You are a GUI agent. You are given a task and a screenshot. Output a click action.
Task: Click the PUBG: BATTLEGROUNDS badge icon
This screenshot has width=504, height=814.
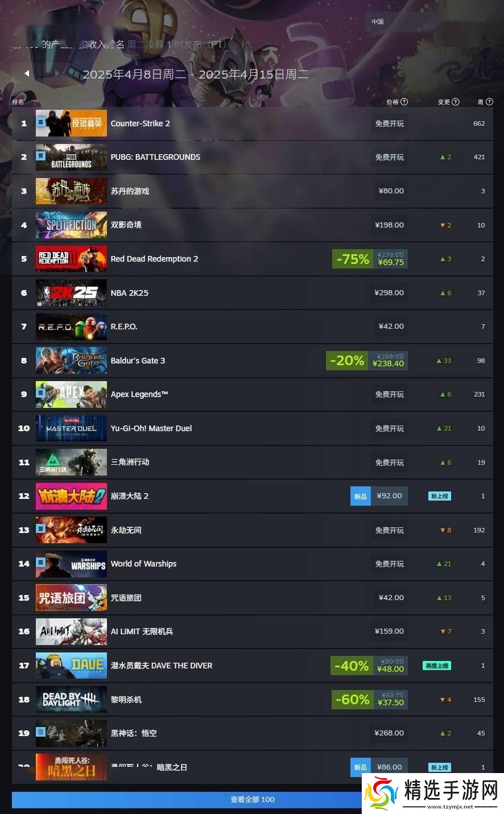coord(40,155)
